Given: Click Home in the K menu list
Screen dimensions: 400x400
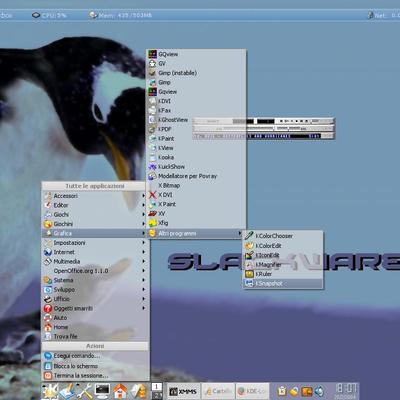Looking at the screenshot, I should click(95, 327).
